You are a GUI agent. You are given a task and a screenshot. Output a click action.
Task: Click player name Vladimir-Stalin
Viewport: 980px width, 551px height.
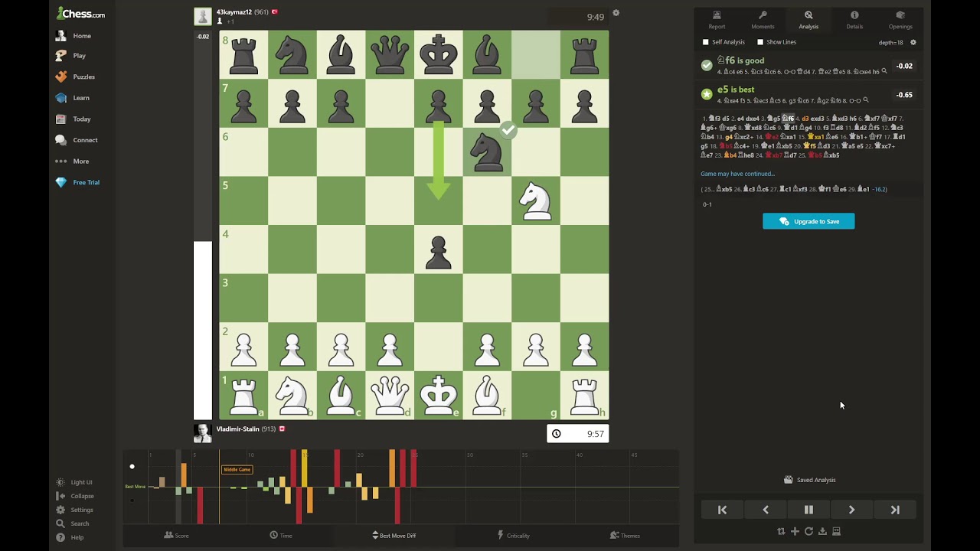click(237, 429)
